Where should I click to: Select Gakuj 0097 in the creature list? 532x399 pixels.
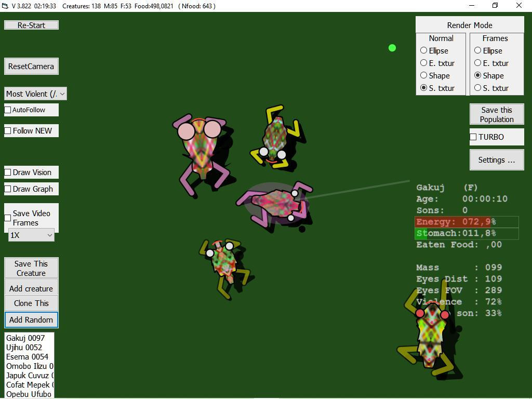24,338
